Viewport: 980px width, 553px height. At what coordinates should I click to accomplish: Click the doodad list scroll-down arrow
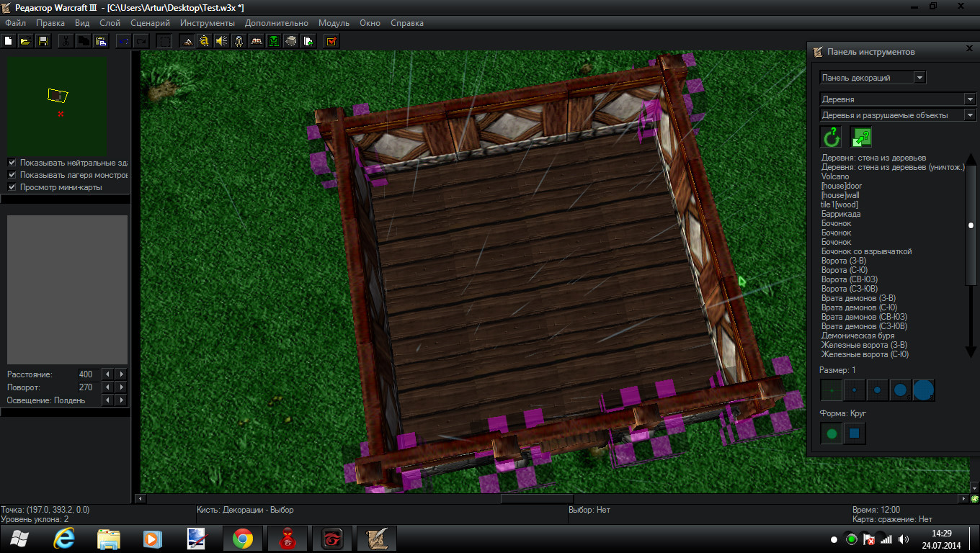tap(971, 351)
